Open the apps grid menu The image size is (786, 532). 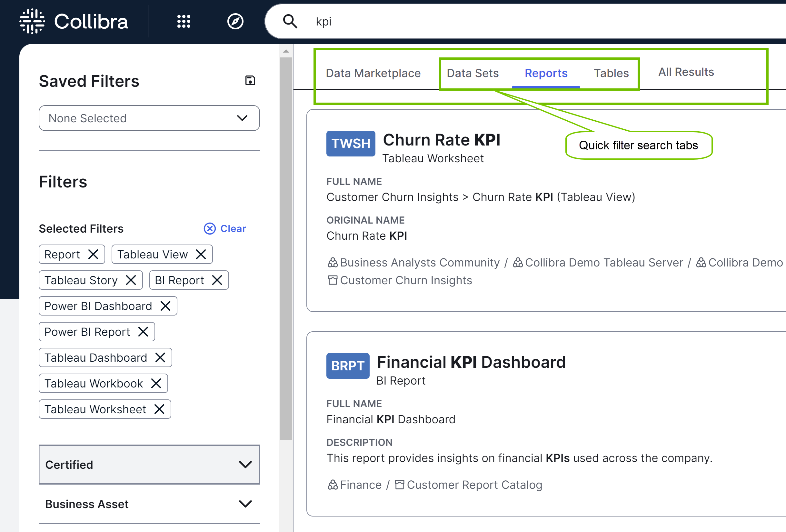(184, 21)
